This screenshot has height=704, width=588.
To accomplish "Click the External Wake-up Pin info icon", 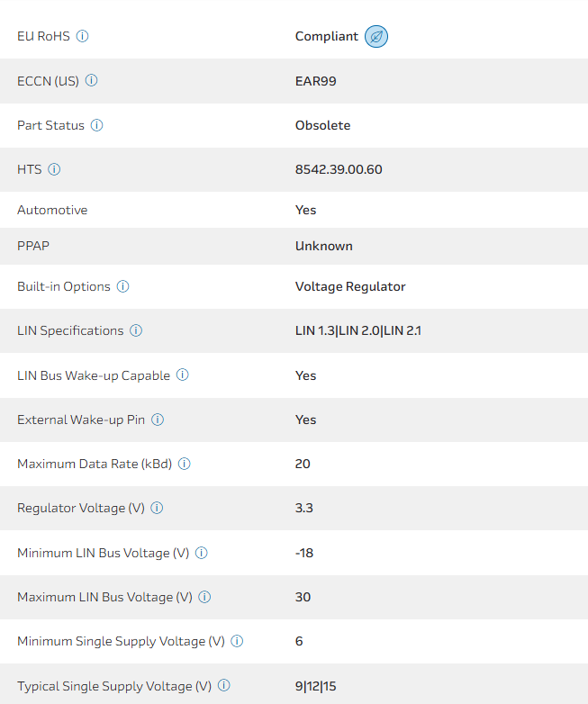I will tap(158, 420).
